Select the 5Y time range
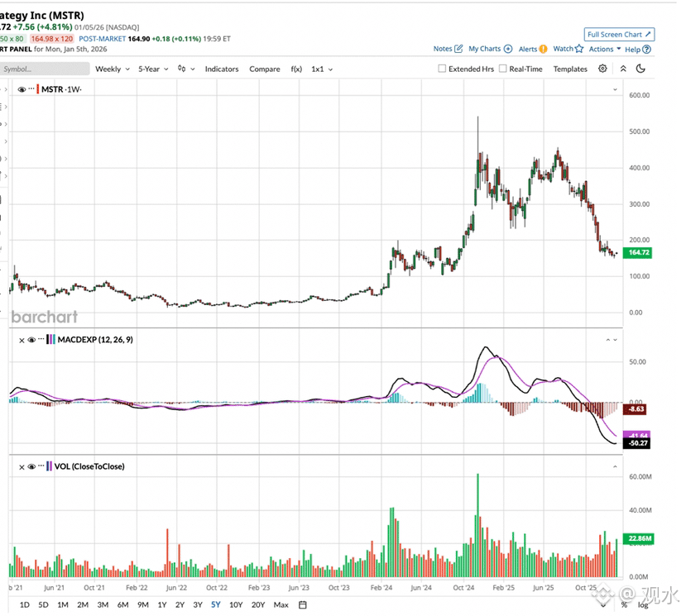 pyautogui.click(x=216, y=604)
